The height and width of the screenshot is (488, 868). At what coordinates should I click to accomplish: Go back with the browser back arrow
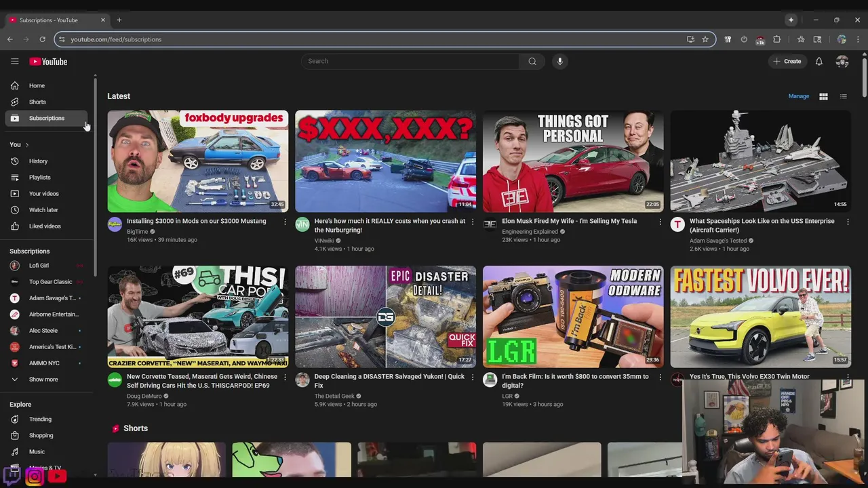(10, 39)
